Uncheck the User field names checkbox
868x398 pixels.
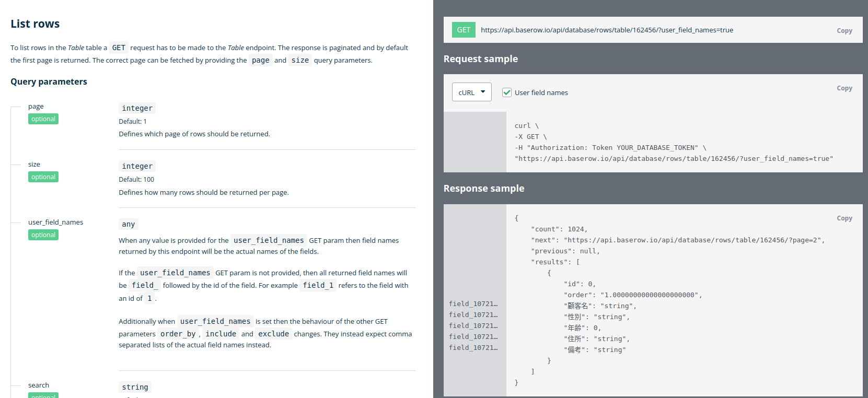pyautogui.click(x=506, y=92)
